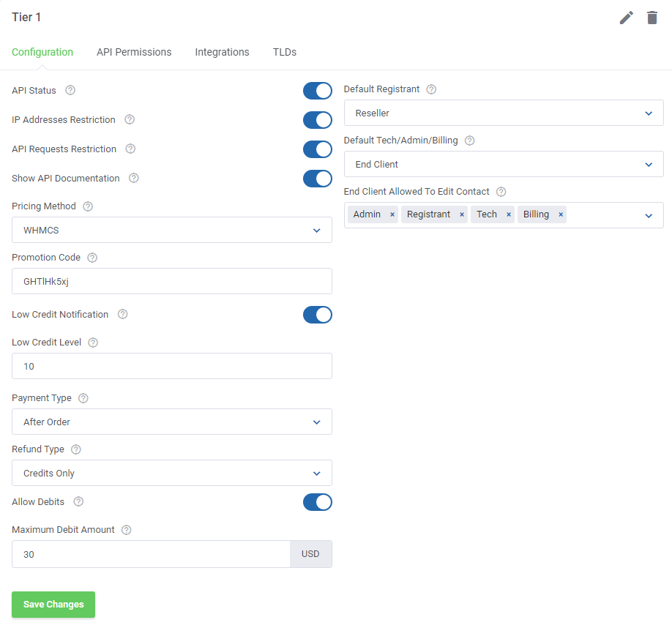Toggle Show API Documentation switch
Screen dimensions: 672x628
[318, 179]
